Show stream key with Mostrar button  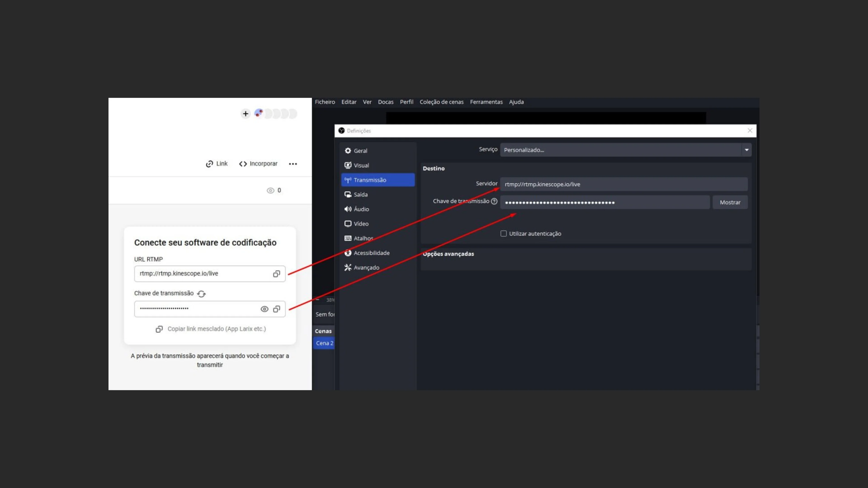click(x=730, y=202)
